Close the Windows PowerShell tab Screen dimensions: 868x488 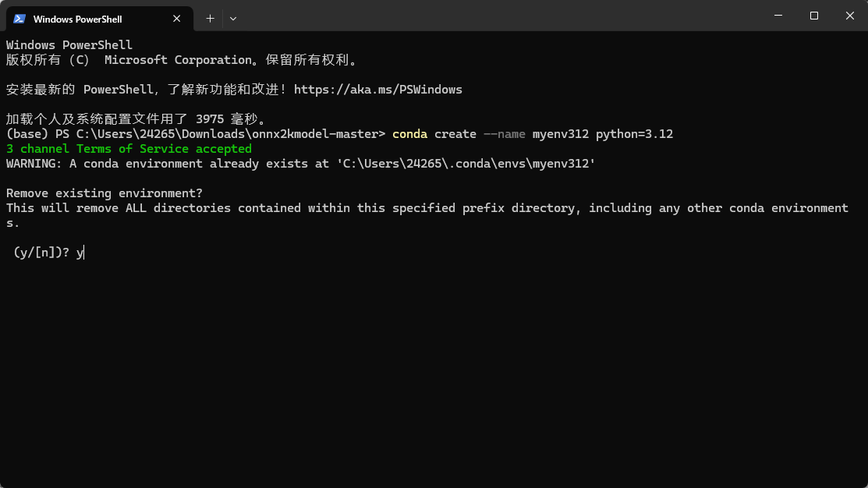point(177,19)
